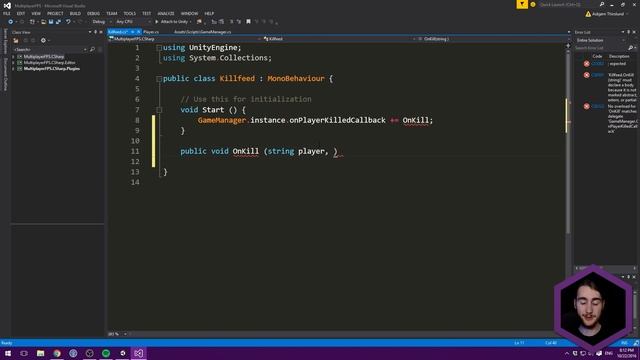The width and height of the screenshot is (640, 360).
Task: Click the OnKill identifier on line 11
Action: [x=246, y=151]
